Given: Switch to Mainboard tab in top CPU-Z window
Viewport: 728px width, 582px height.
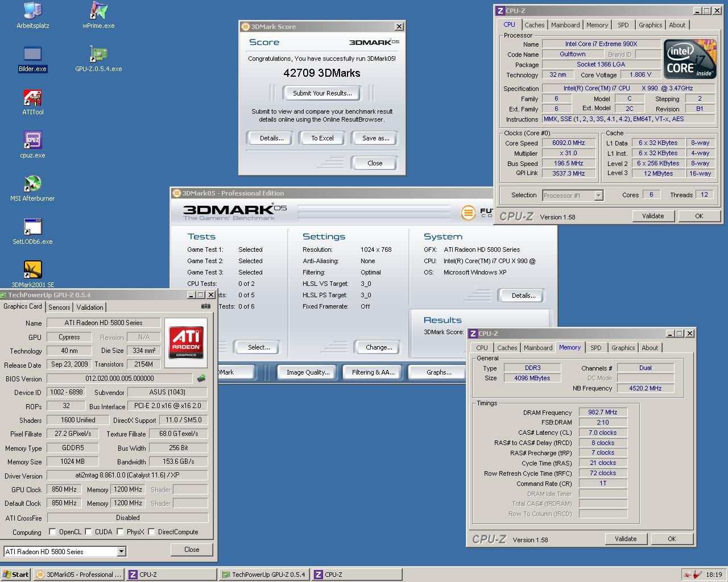Looking at the screenshot, I should [x=565, y=25].
